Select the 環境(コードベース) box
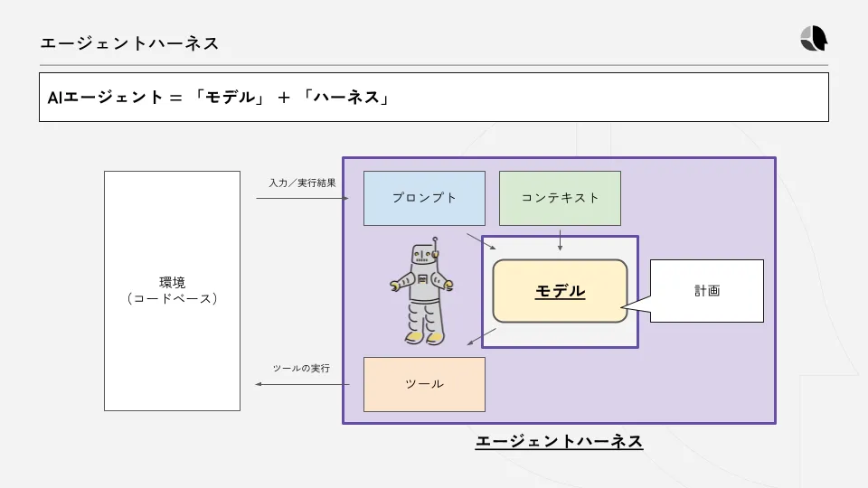Viewport: 868px width, 488px height. [172, 290]
